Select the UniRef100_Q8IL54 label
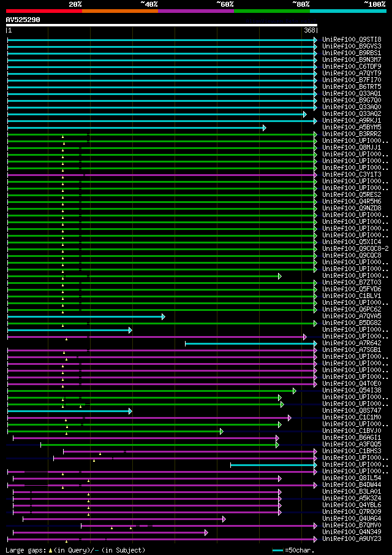 tap(352, 478)
